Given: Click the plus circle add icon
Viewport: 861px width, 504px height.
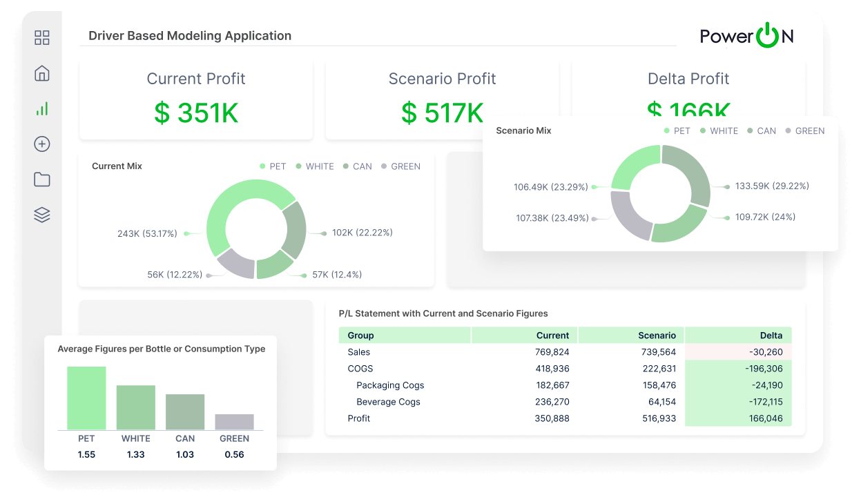Looking at the screenshot, I should click(42, 144).
